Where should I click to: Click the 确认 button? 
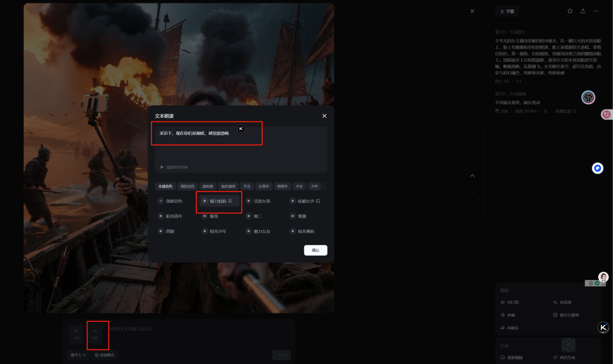point(316,250)
